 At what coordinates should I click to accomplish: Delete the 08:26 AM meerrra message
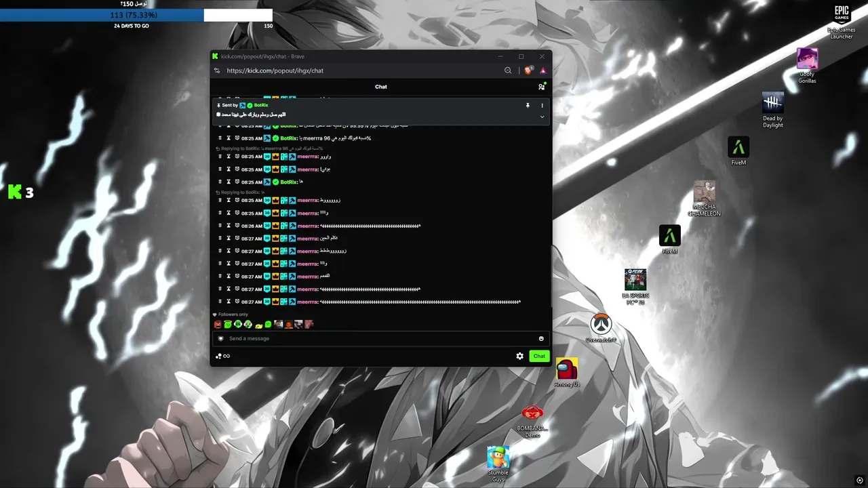[x=220, y=226]
